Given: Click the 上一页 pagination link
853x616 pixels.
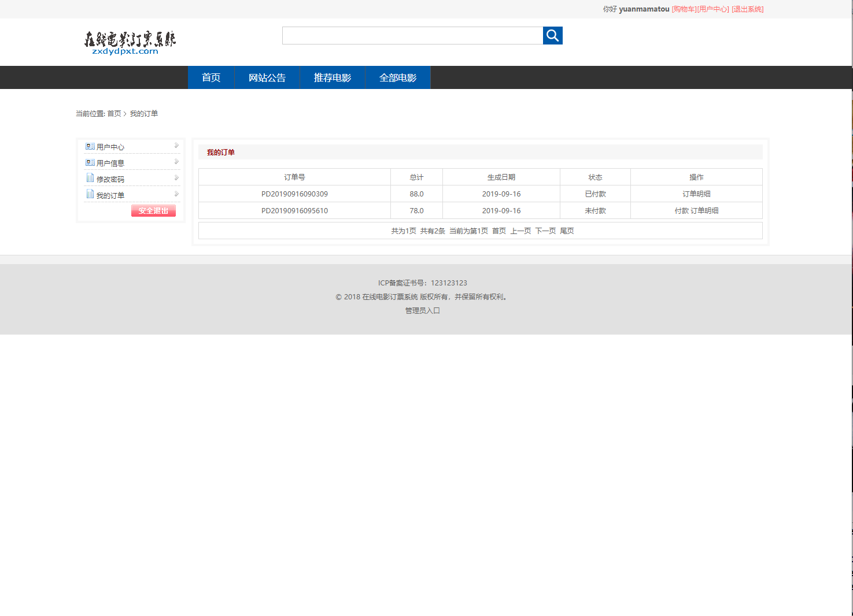Looking at the screenshot, I should [520, 231].
